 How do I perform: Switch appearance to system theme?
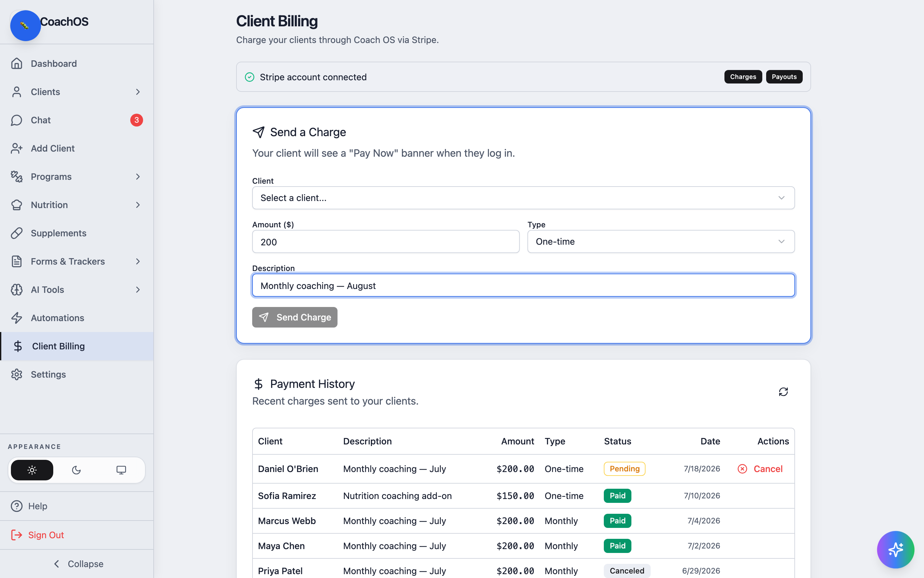coord(121,470)
